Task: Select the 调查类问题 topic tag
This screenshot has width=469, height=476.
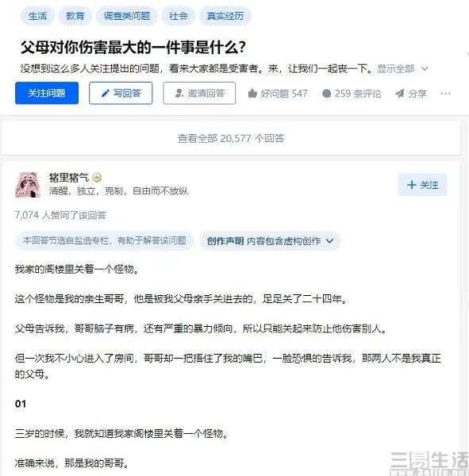Action: pyautogui.click(x=127, y=16)
